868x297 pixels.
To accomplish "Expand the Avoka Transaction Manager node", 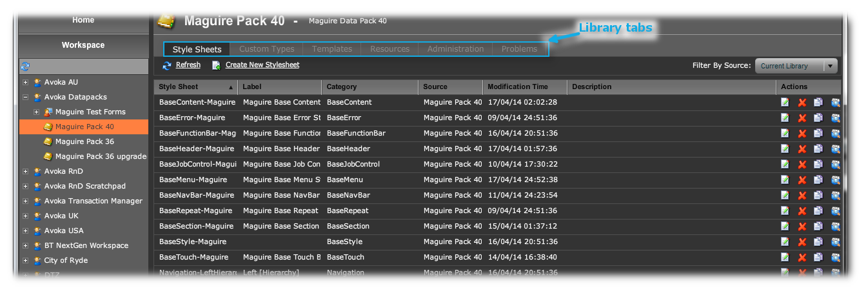I will (x=25, y=201).
